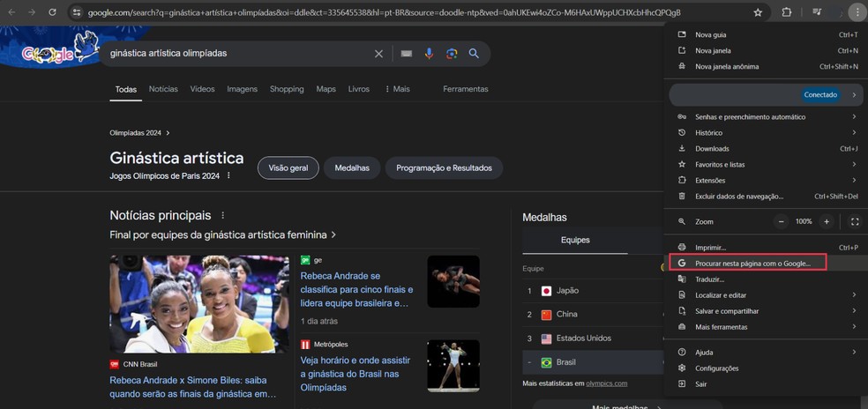Click the Google doodle logo
The height and width of the screenshot is (409, 868).
click(61, 48)
